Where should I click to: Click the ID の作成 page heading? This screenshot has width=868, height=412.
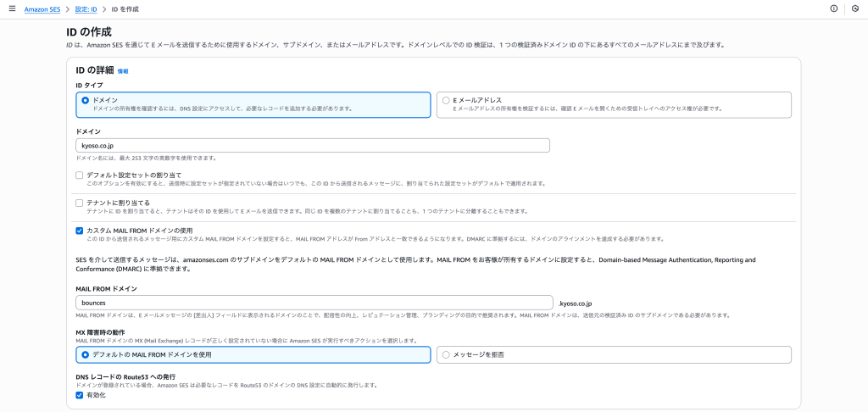[89, 32]
